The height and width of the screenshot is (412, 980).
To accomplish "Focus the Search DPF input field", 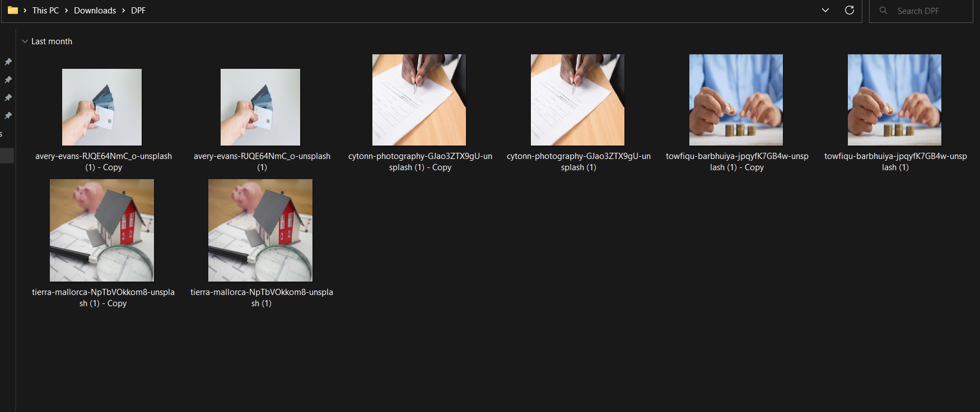I will point(930,11).
